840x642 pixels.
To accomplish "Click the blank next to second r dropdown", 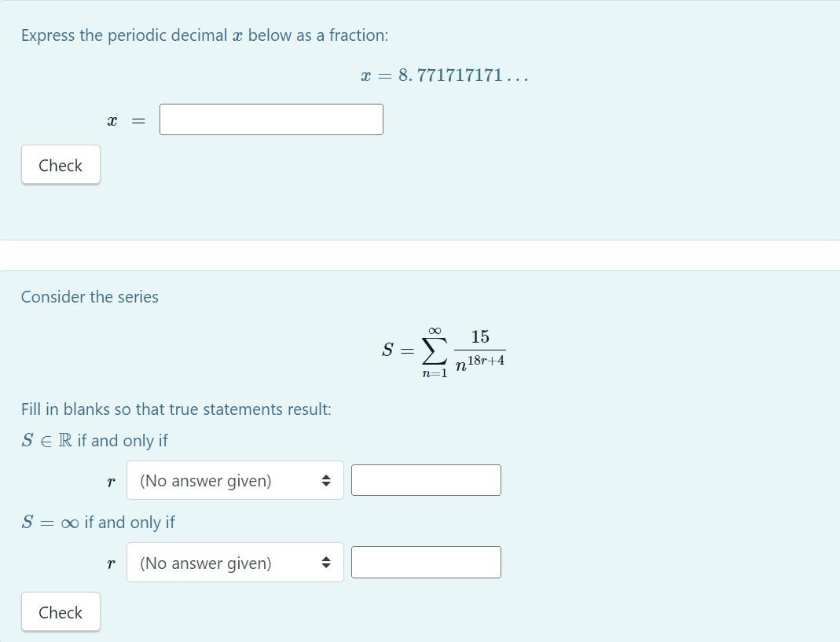I will click(426, 561).
